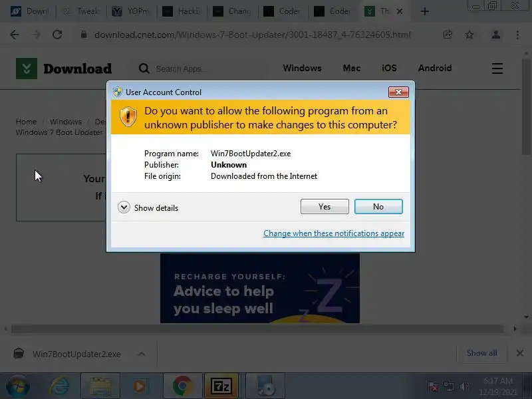This screenshot has height=399, width=532.
Task: Close the User Account Control dialog
Action: pyautogui.click(x=398, y=92)
